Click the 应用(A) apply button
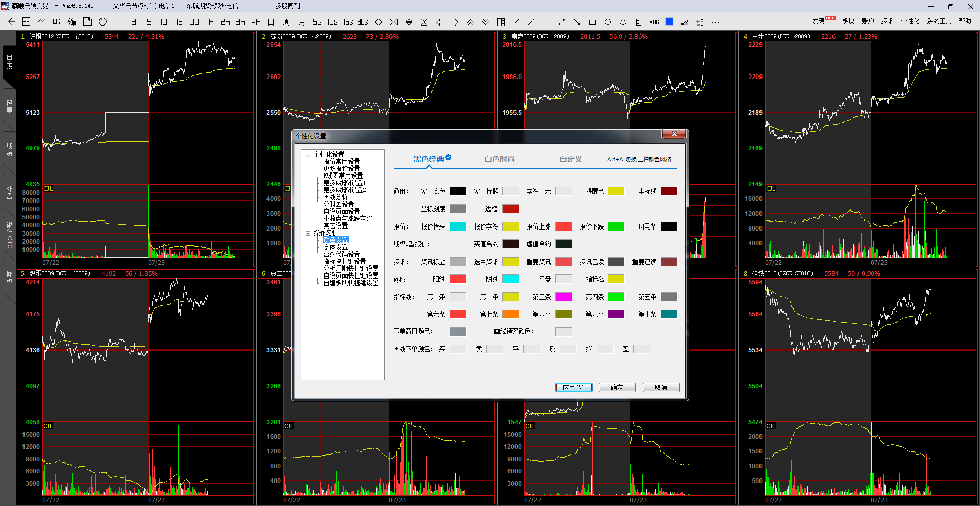 (573, 388)
